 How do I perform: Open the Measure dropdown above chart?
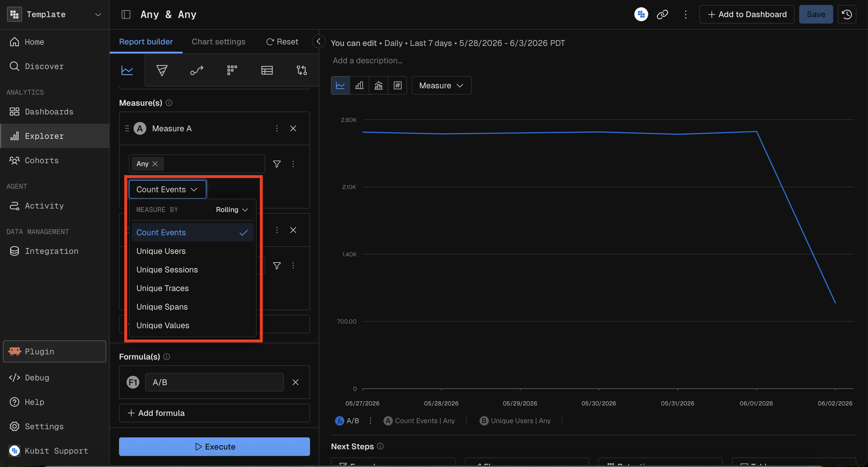[x=442, y=85]
